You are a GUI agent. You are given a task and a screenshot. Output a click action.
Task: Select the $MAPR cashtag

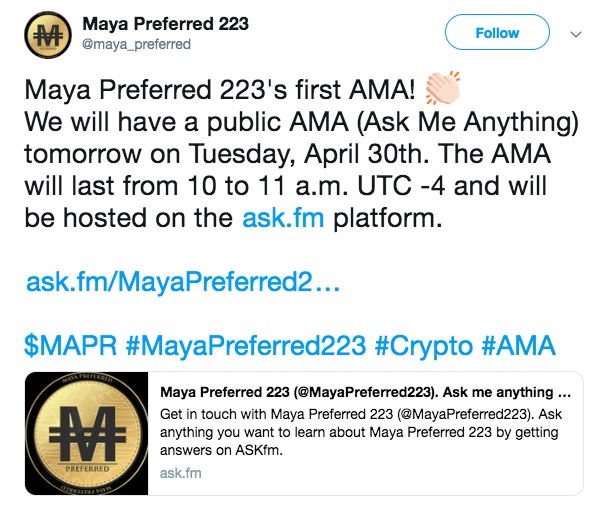pos(71,346)
